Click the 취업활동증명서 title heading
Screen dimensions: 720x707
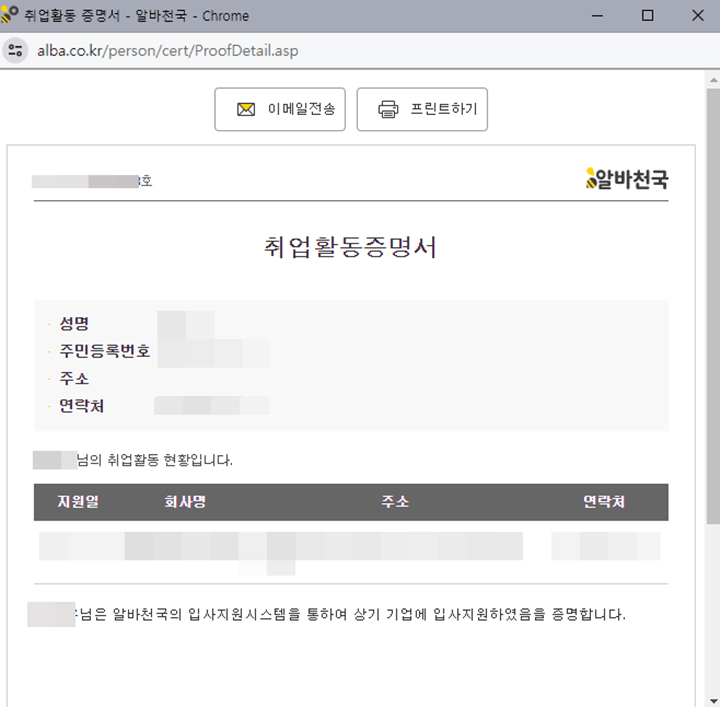pos(350,247)
